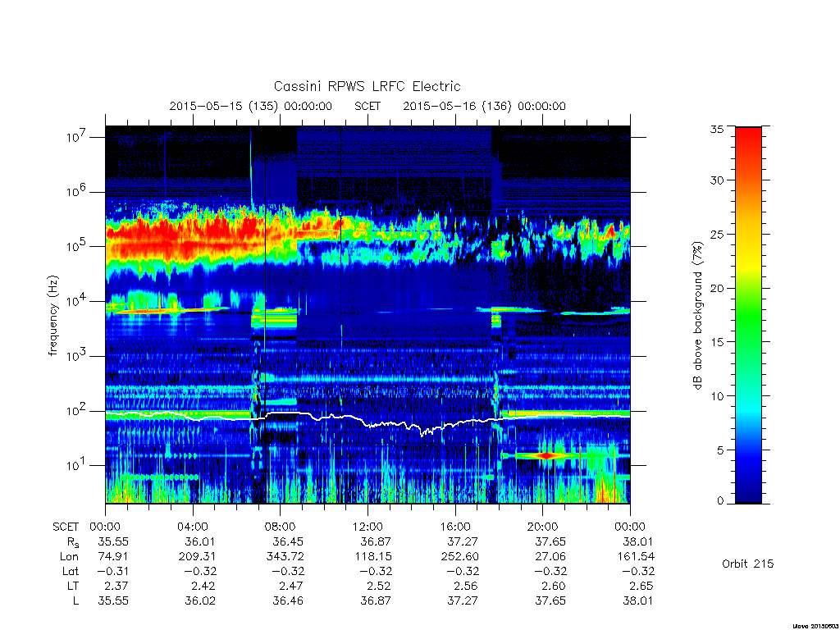Click the red top of the colorbar
The image size is (840, 630).
point(748,139)
